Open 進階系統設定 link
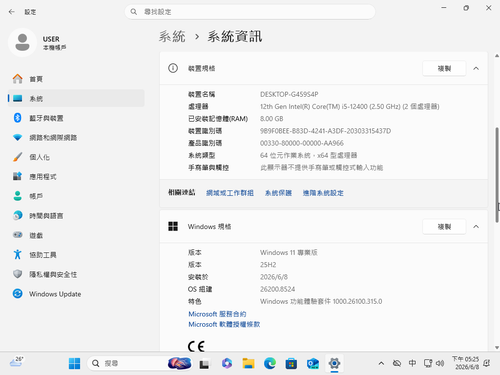Screen dimensions: 500x375 tap(323, 193)
